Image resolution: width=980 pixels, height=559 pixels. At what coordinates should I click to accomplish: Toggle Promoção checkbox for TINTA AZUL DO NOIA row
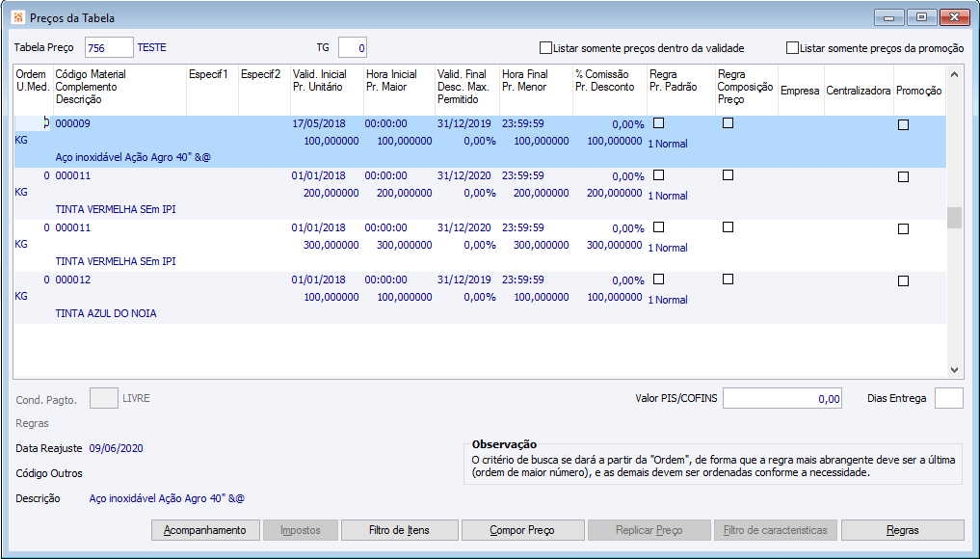coord(903,280)
